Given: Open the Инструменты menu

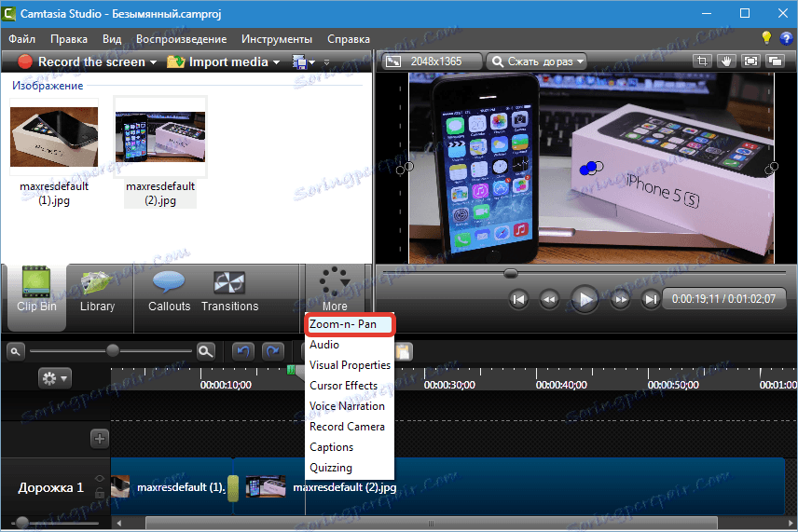Looking at the screenshot, I should click(x=277, y=39).
